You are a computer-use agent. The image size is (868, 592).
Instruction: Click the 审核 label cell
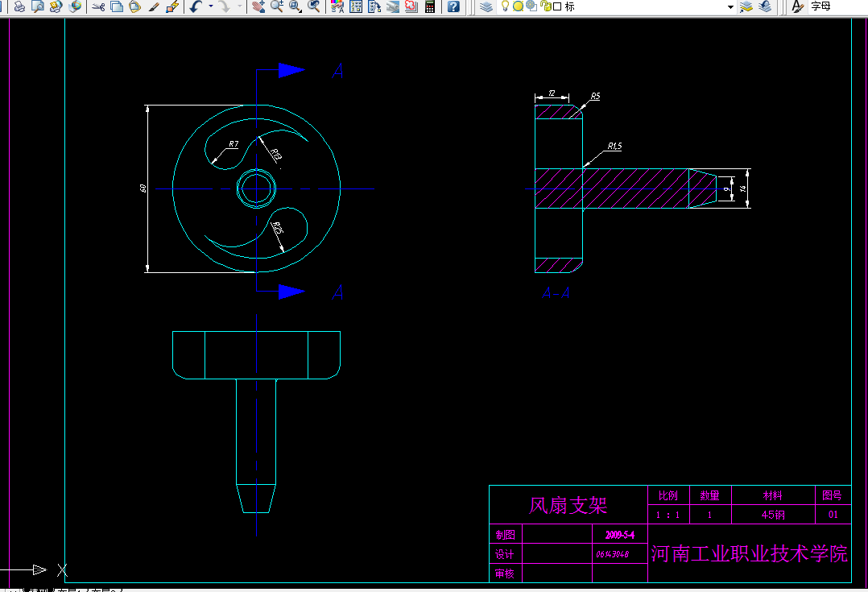coord(504,573)
